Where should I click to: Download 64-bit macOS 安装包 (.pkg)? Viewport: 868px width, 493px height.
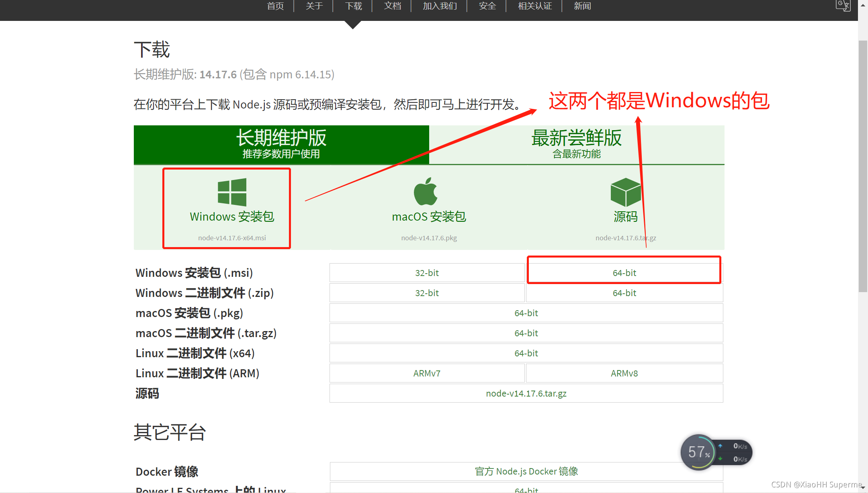coord(526,313)
